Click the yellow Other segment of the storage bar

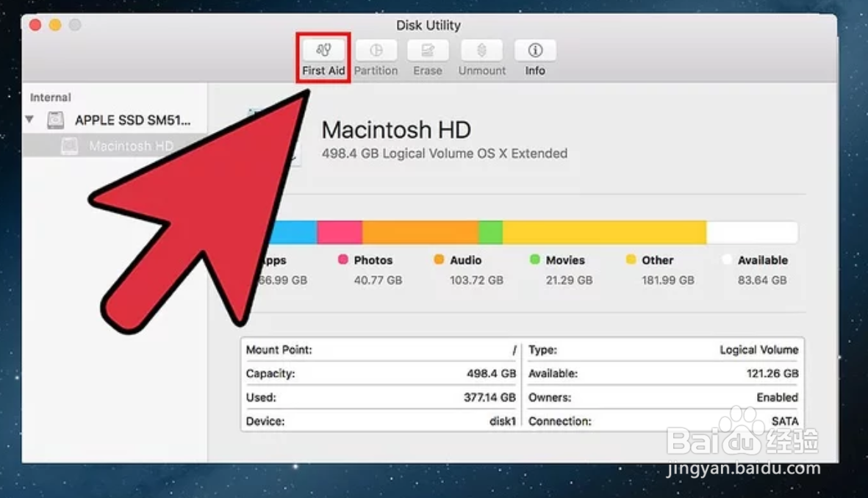pyautogui.click(x=604, y=232)
